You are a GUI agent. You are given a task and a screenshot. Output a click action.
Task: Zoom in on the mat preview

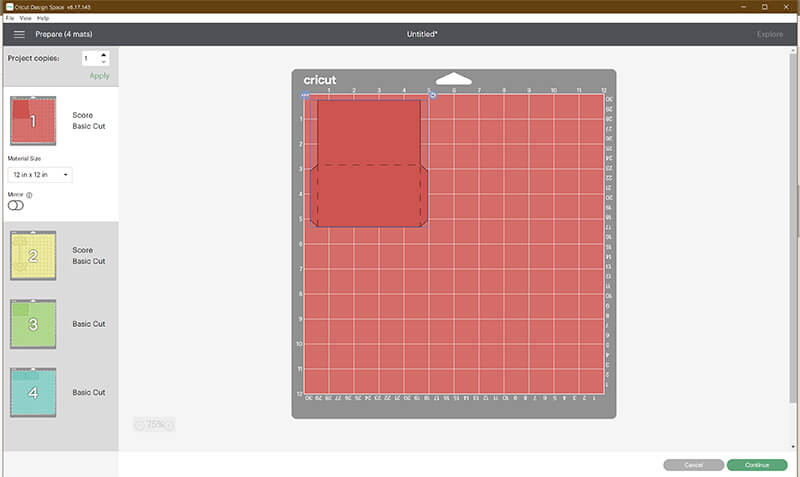click(169, 424)
